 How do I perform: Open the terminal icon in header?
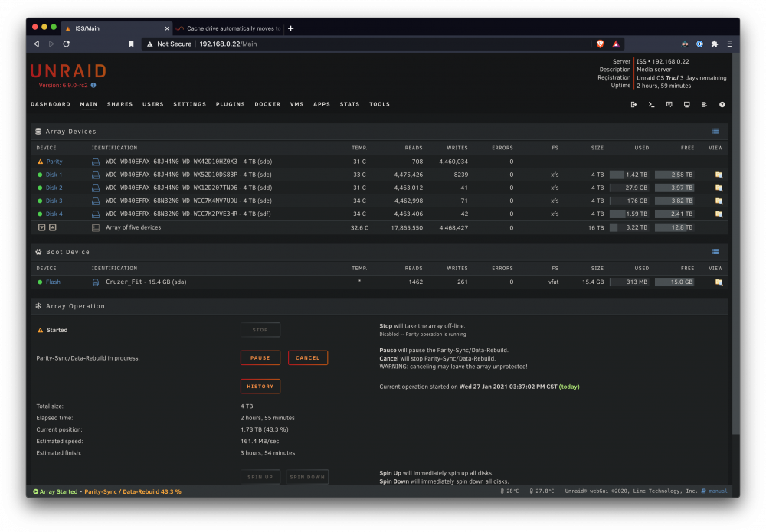point(651,104)
